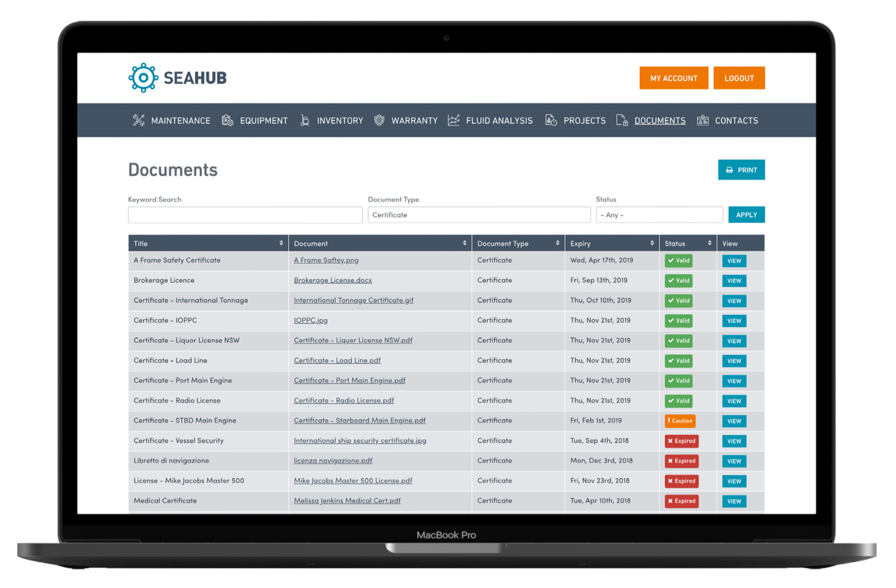The width and height of the screenshot is (896, 588).
Task: Click the Maintenance wrench icon
Action: pyautogui.click(x=139, y=120)
